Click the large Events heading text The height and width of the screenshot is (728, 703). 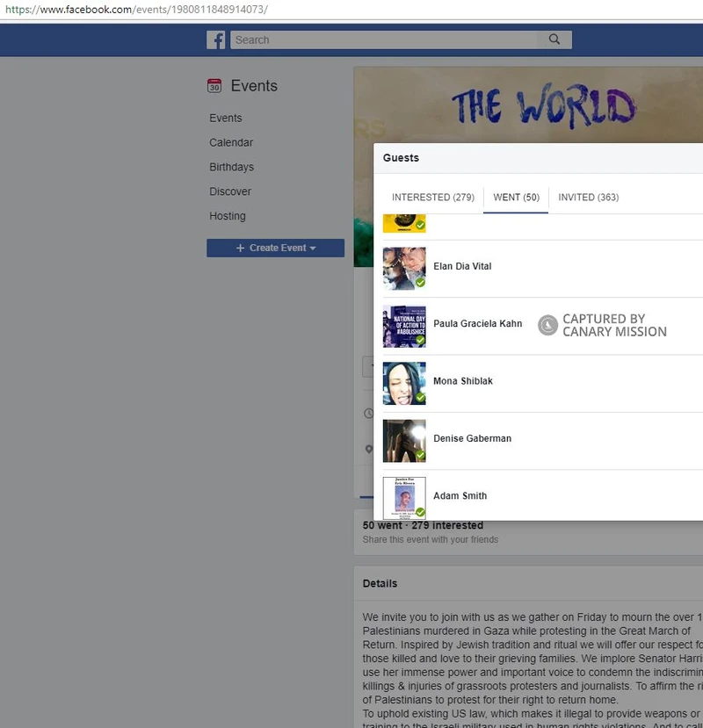tap(254, 86)
